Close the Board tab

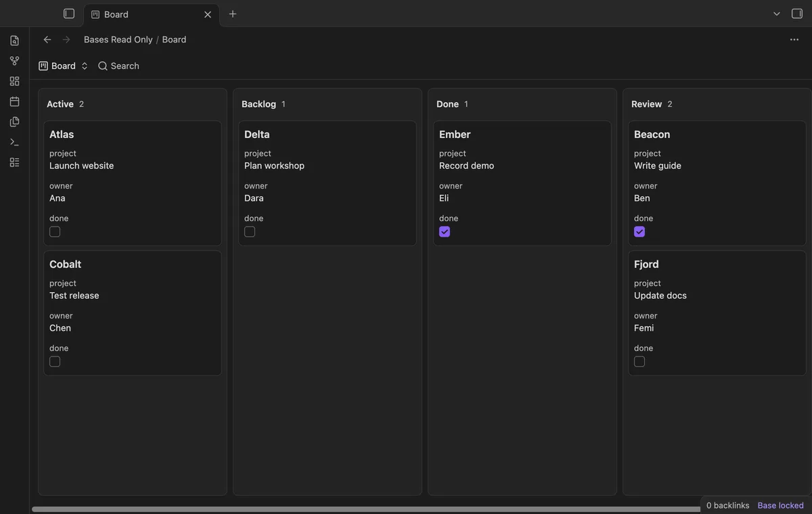coord(208,14)
